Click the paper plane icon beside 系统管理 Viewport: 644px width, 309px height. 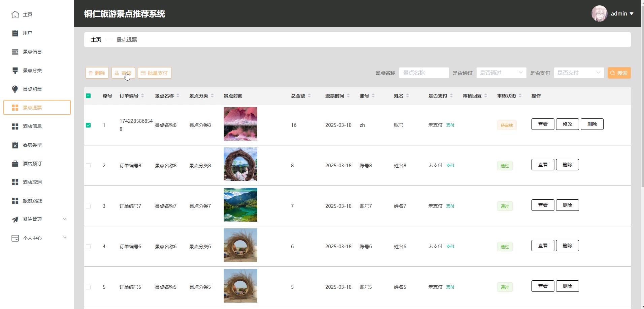click(x=15, y=219)
